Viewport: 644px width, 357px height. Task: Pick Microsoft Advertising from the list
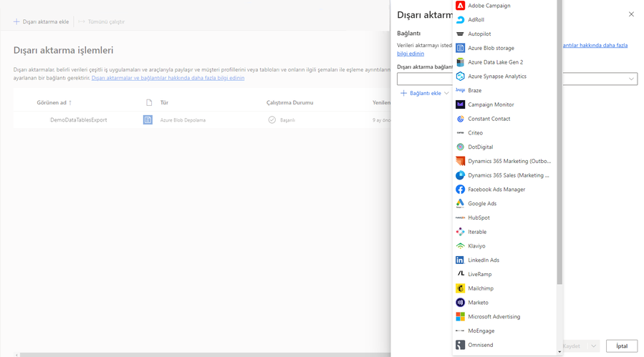click(504, 317)
